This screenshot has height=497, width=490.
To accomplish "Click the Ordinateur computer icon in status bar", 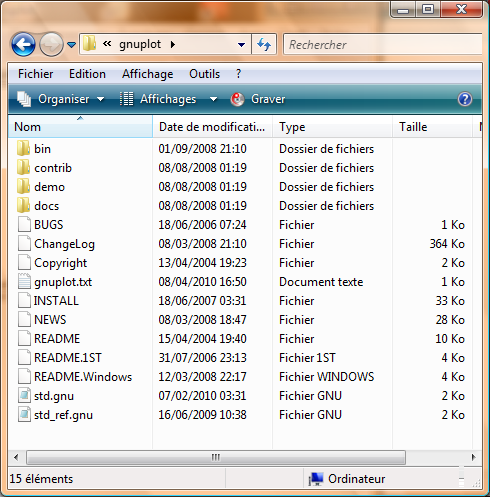I will click(316, 479).
